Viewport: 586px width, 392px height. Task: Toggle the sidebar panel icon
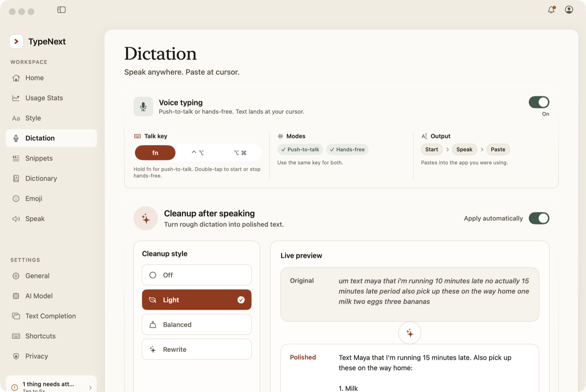(x=61, y=10)
